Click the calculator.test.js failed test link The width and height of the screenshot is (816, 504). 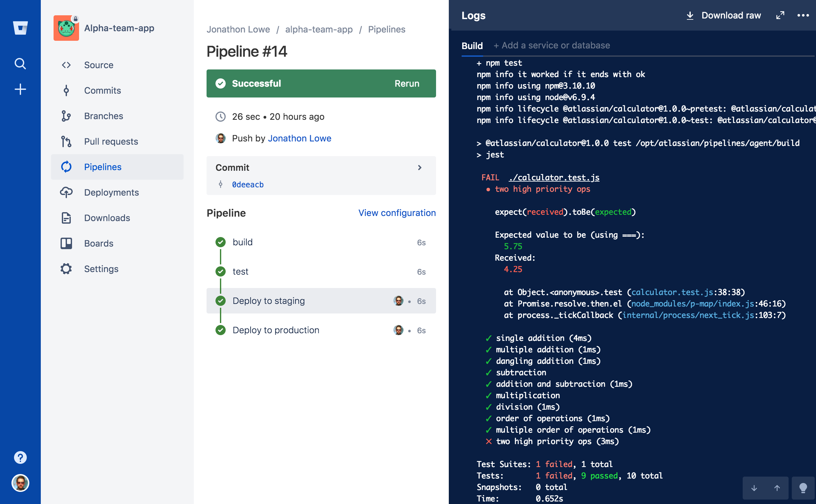pos(554,178)
